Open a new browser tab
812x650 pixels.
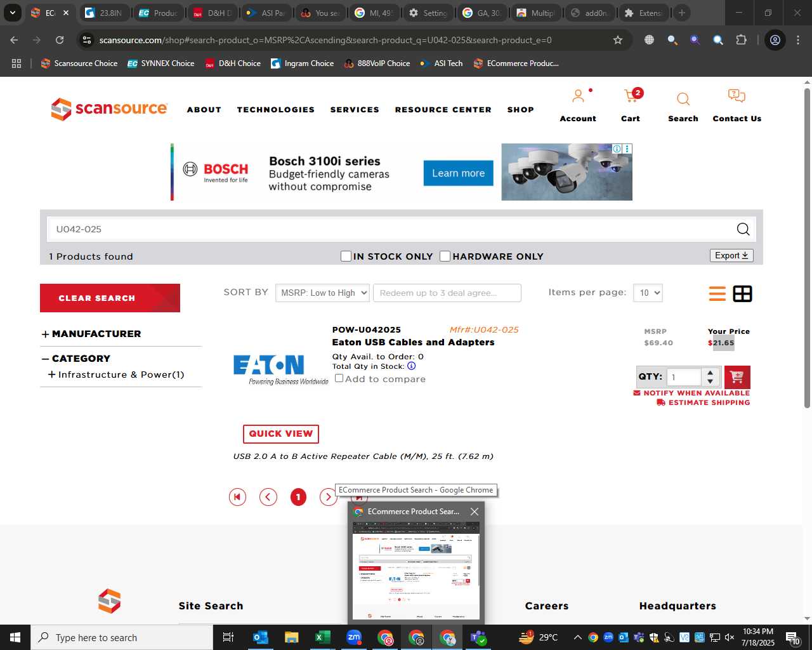[682, 13]
